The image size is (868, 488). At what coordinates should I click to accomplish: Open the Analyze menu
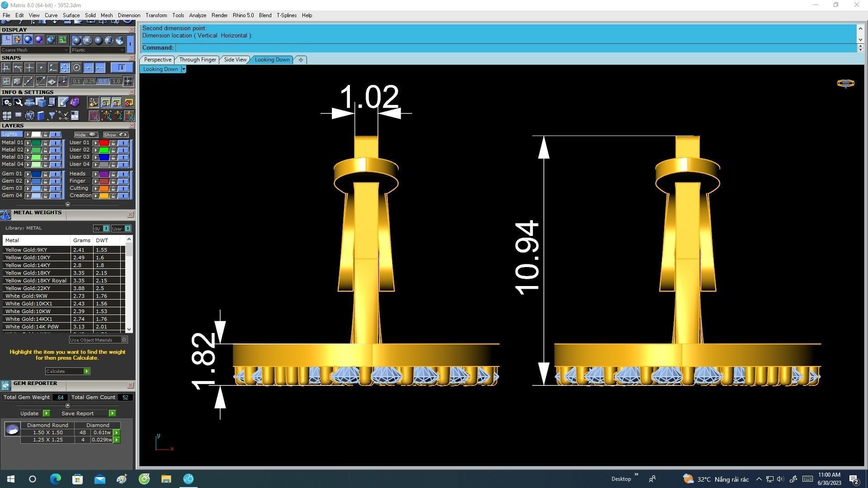(x=198, y=15)
